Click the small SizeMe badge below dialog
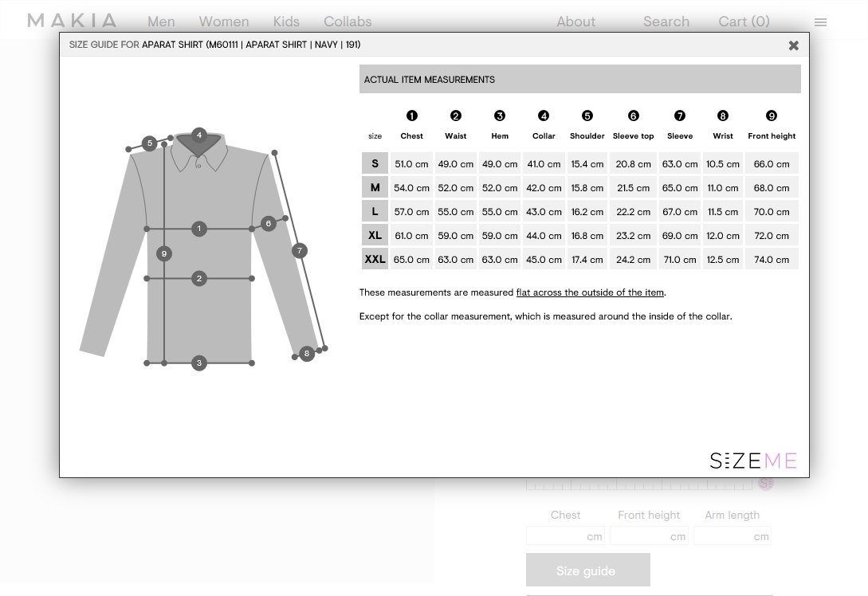 tap(766, 484)
